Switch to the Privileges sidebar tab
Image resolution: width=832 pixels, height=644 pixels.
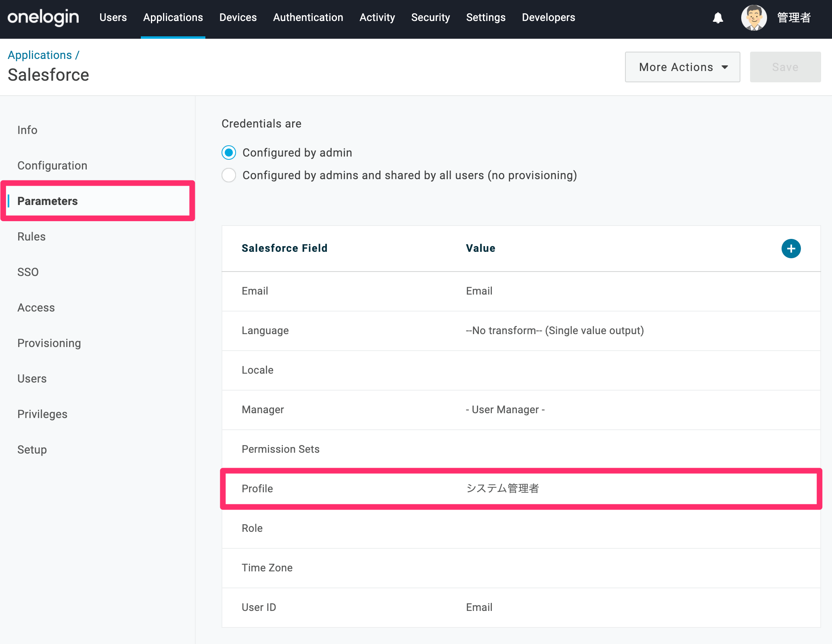click(42, 414)
